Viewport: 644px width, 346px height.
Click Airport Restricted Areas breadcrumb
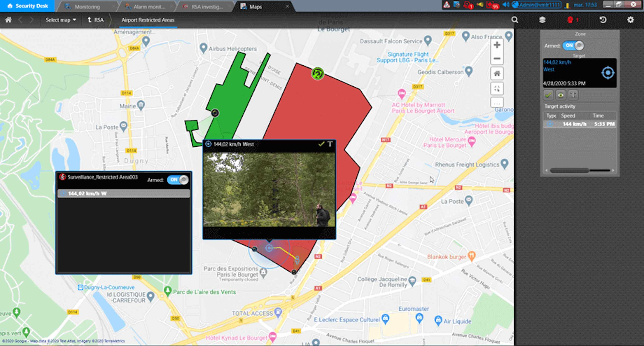coord(148,20)
